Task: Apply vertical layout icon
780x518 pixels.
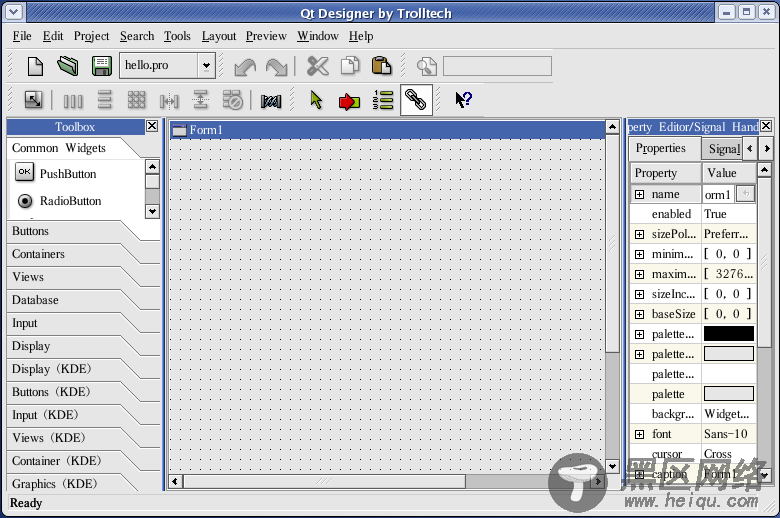Action: point(104,100)
